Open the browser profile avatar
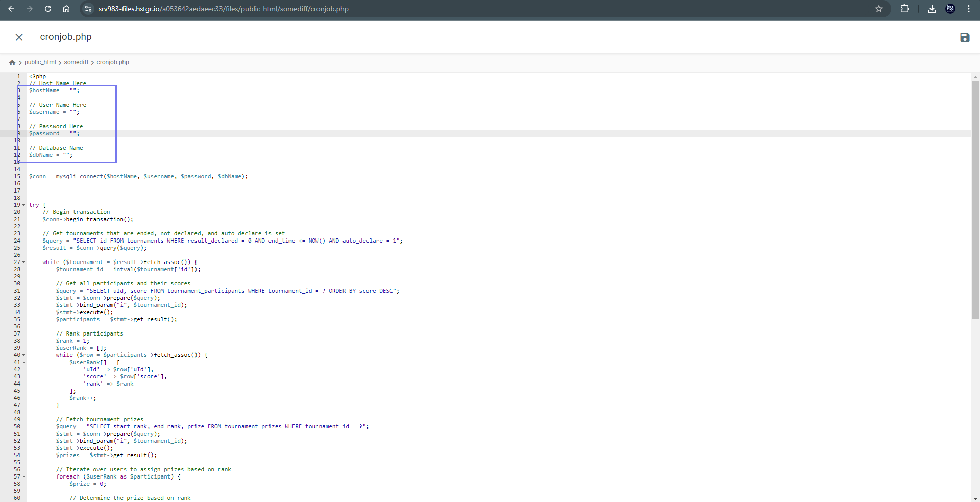Image resolution: width=980 pixels, height=502 pixels. click(950, 9)
